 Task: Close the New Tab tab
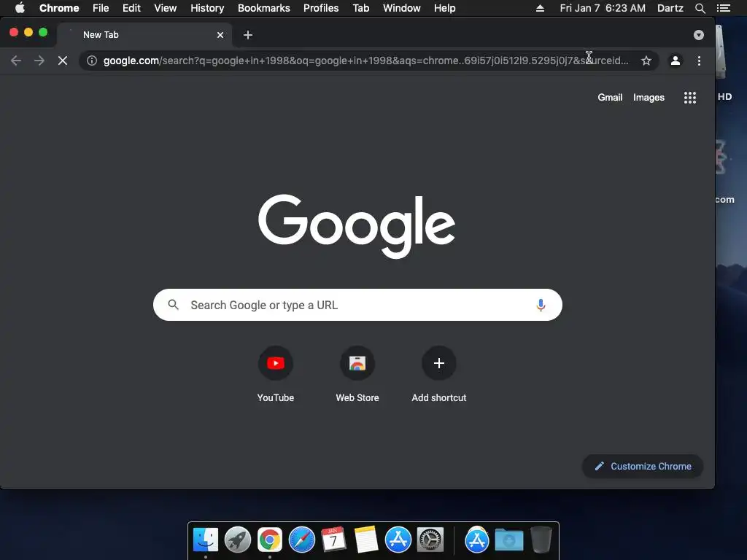220,35
